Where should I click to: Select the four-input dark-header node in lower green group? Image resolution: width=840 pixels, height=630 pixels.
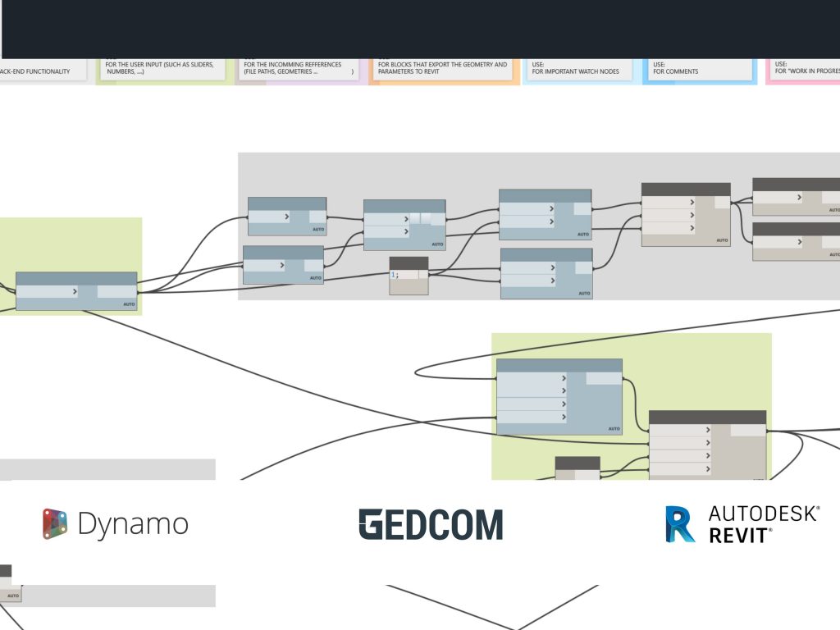click(707, 418)
